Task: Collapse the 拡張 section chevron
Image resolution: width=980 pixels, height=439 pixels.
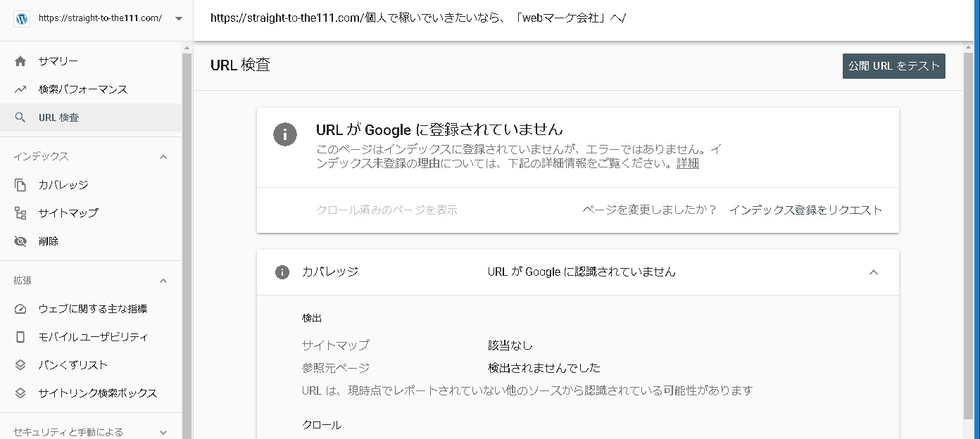Action: tap(163, 281)
